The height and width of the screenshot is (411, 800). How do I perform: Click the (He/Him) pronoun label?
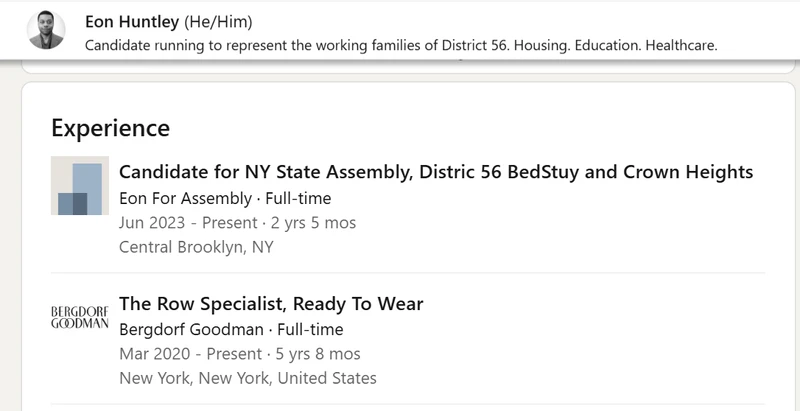coord(220,22)
